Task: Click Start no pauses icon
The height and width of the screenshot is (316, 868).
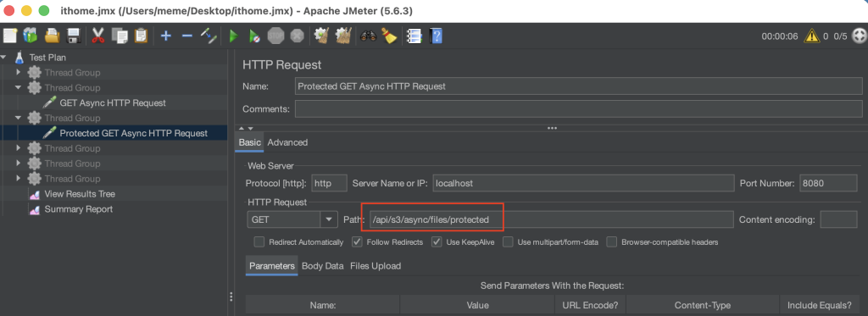Action: 254,36
